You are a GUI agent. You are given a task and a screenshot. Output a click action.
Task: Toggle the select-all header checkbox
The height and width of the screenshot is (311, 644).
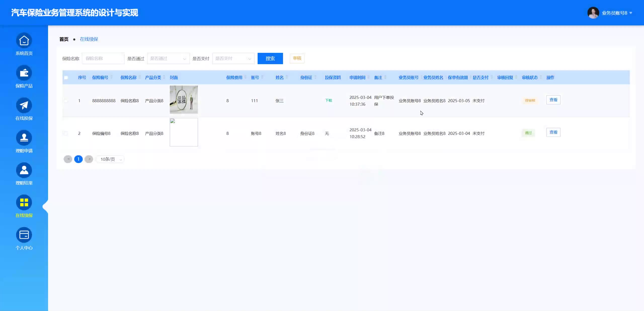pos(66,77)
